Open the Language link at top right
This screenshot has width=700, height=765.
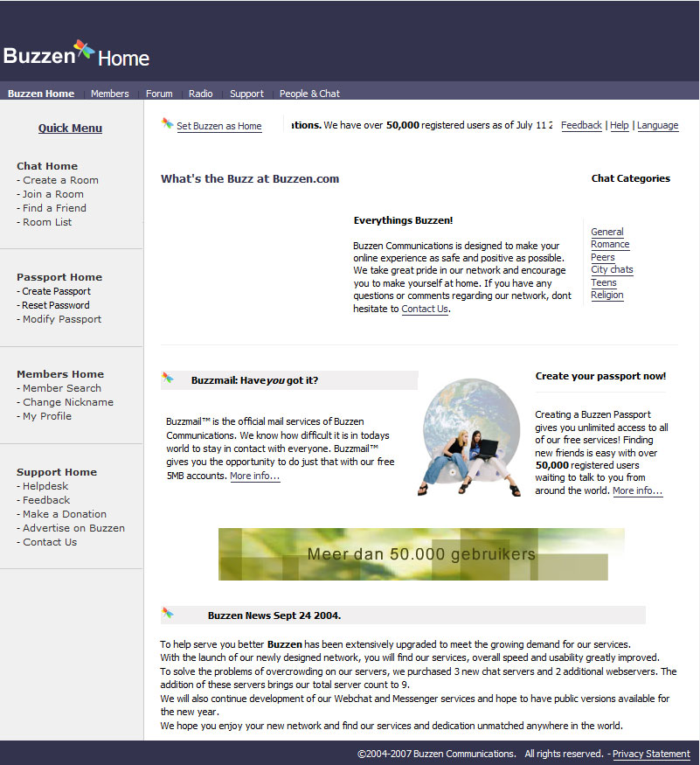[x=657, y=125]
